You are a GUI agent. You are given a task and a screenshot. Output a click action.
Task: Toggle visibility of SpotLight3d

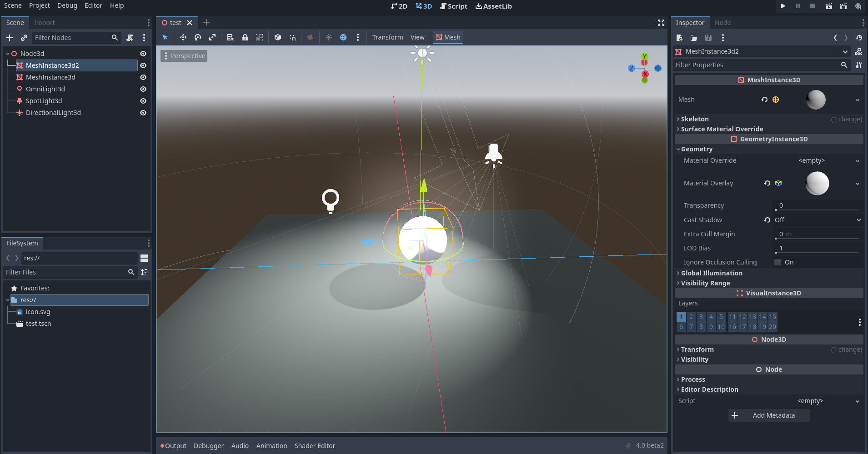pyautogui.click(x=143, y=101)
